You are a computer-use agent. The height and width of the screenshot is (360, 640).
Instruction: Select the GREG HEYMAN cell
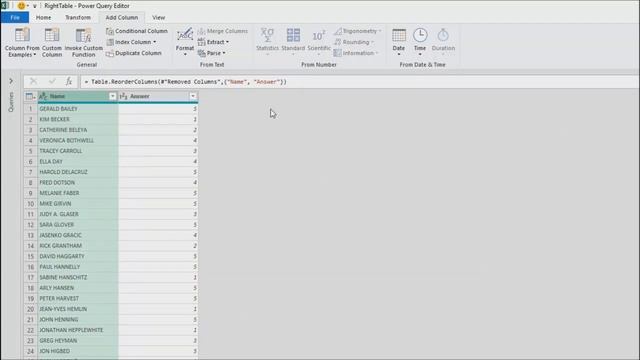[x=78, y=340]
